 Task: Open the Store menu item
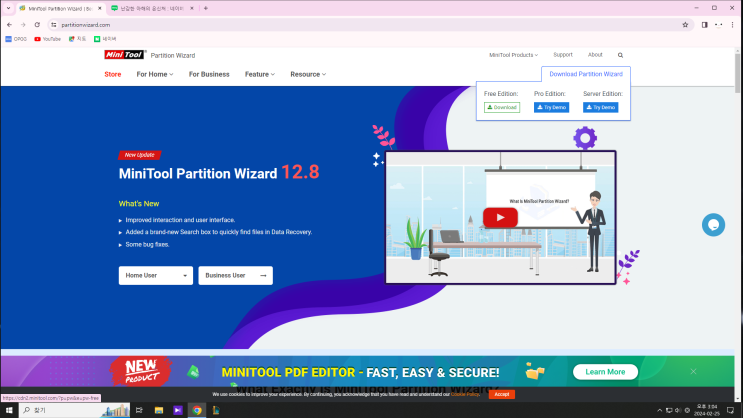coord(113,74)
